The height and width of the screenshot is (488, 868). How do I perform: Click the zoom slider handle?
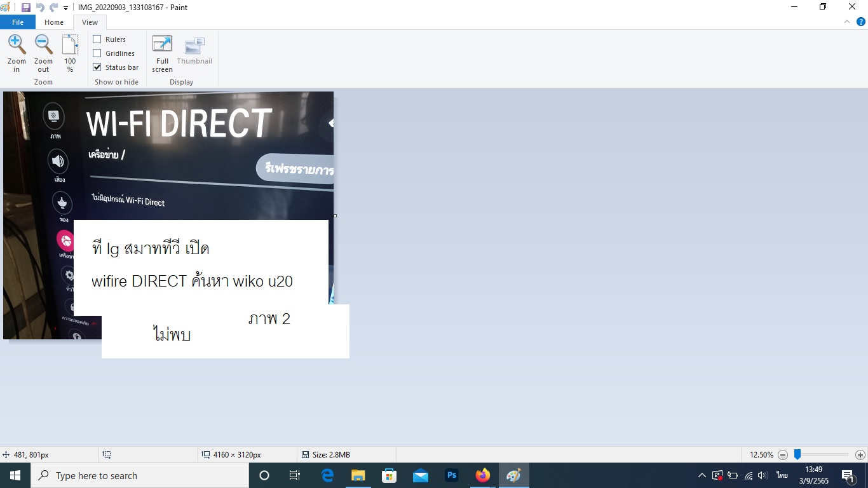797,455
